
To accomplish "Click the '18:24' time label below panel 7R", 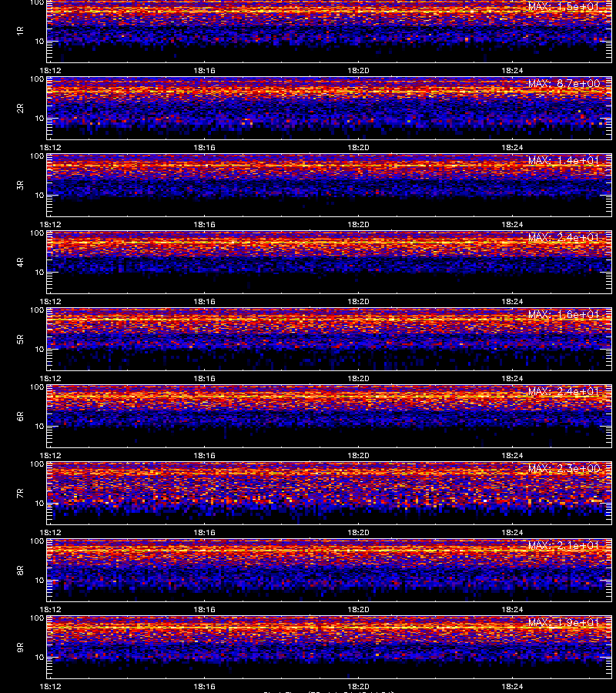I will [x=512, y=533].
